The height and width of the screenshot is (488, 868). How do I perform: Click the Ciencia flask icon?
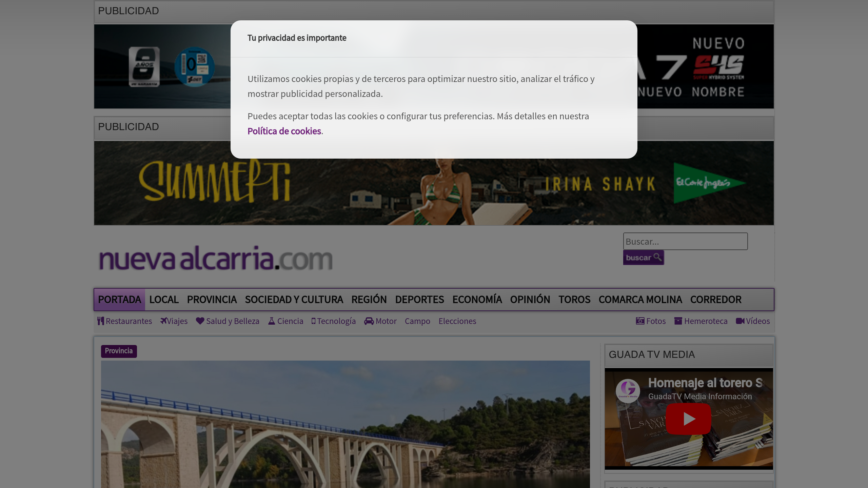tap(272, 321)
